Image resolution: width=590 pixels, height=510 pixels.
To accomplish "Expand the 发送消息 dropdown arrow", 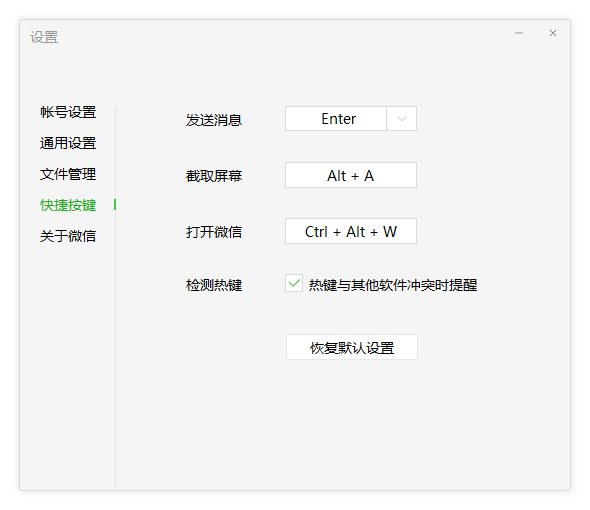I will (x=401, y=119).
